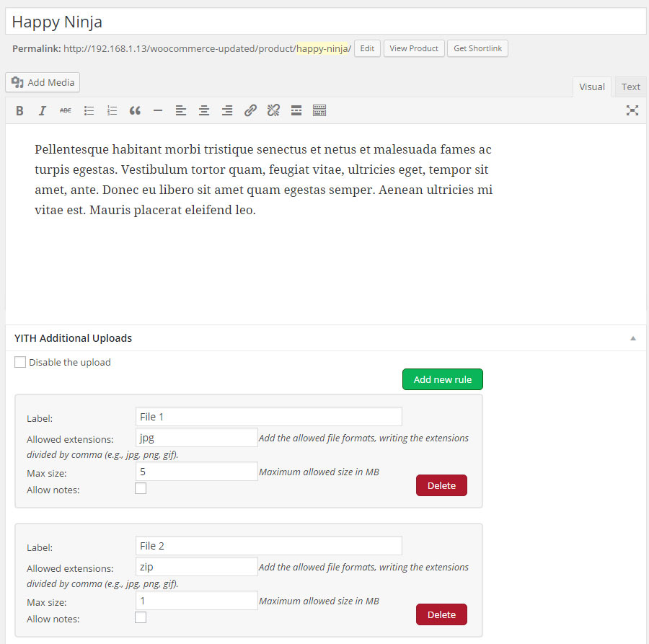Select the Visual editor tab
This screenshot has height=644, width=649.
pos(591,87)
